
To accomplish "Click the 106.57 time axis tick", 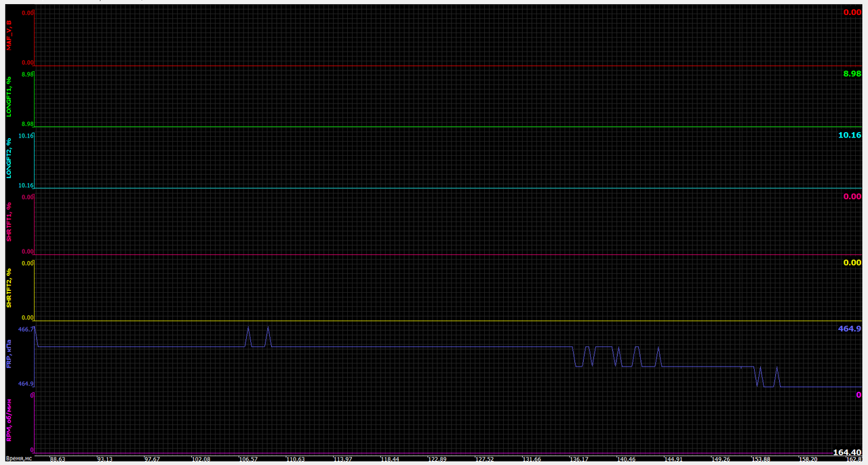I will [248, 459].
